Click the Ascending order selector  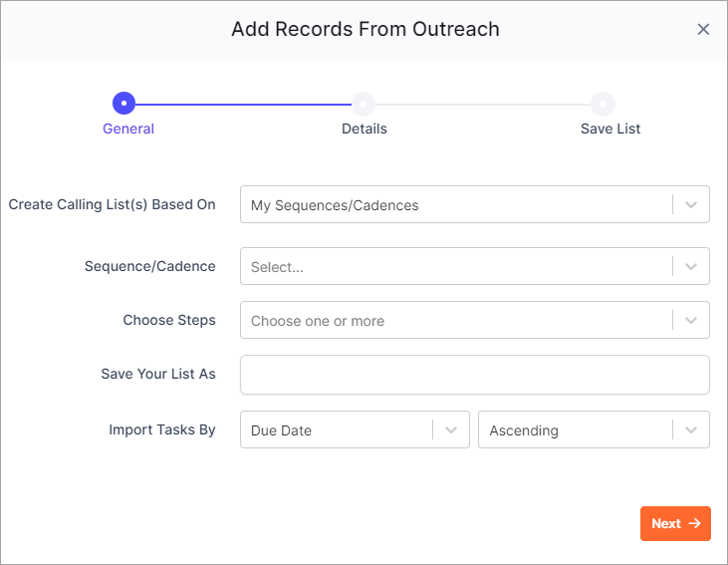pos(594,429)
